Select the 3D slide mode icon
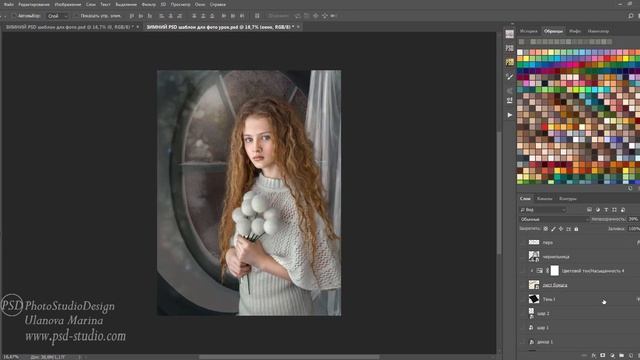This screenshot has height=360, width=640. 324,16
